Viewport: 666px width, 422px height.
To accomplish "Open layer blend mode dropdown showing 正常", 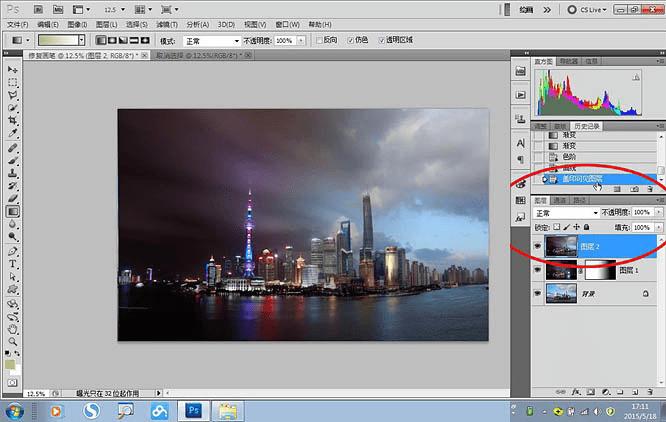I will coord(566,213).
